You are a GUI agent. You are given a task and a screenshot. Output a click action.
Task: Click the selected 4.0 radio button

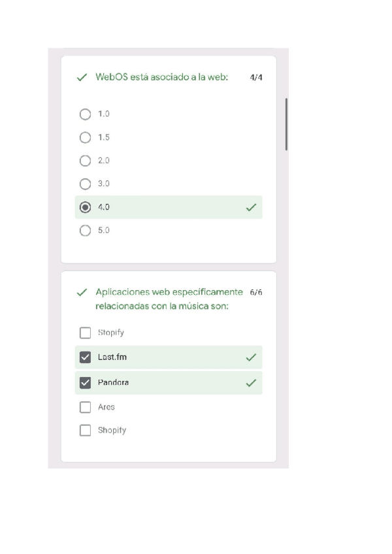click(85, 207)
